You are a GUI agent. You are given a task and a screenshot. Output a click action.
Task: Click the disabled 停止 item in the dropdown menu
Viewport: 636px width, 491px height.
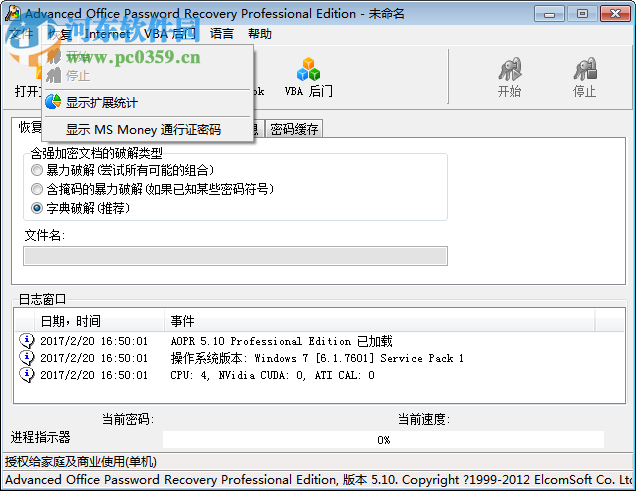point(148,75)
